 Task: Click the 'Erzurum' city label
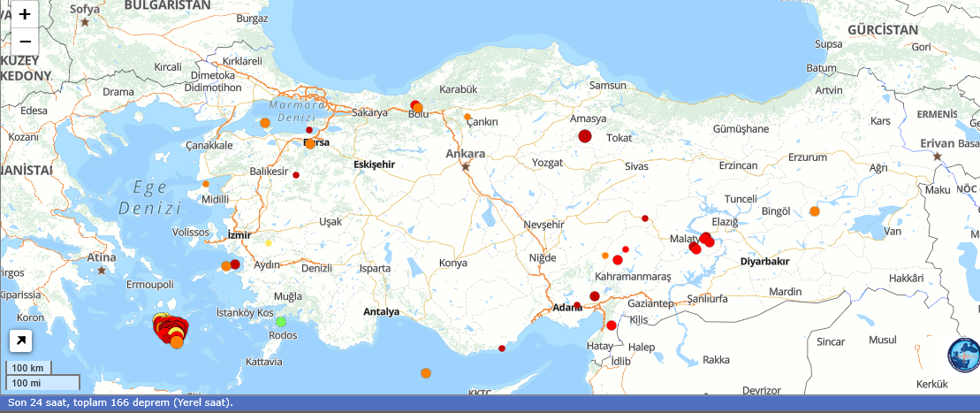pos(808,157)
